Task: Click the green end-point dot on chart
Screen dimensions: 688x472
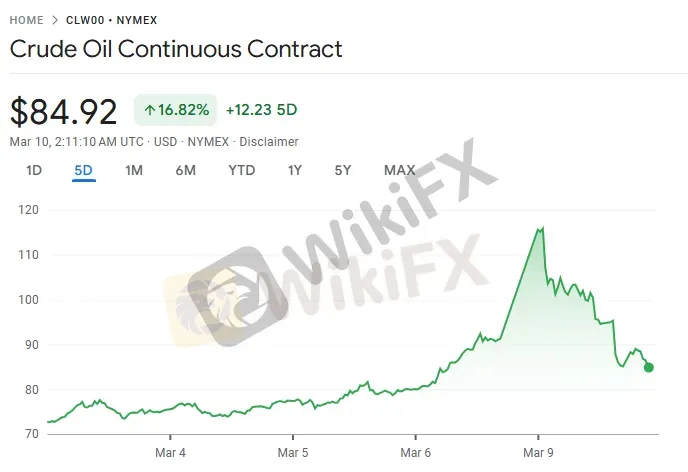Action: (649, 367)
